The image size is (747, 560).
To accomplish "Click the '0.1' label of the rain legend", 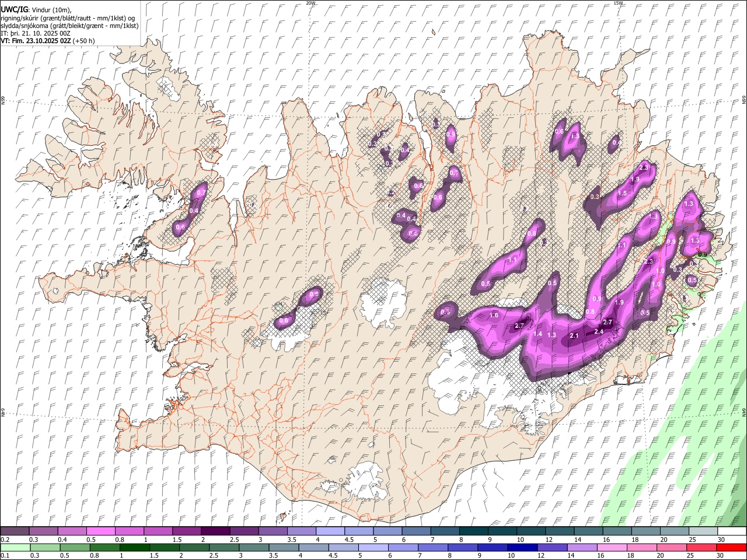I will click(x=4, y=555).
